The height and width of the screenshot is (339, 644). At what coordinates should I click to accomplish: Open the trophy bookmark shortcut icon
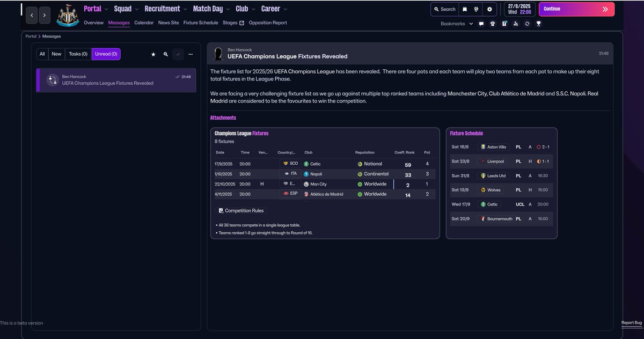(538, 24)
